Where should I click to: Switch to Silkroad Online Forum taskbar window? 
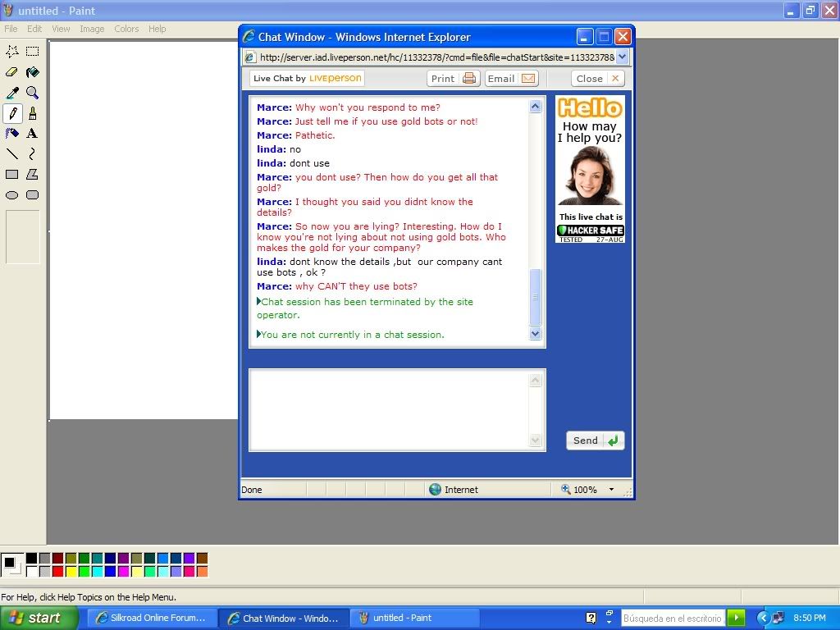coord(152,618)
